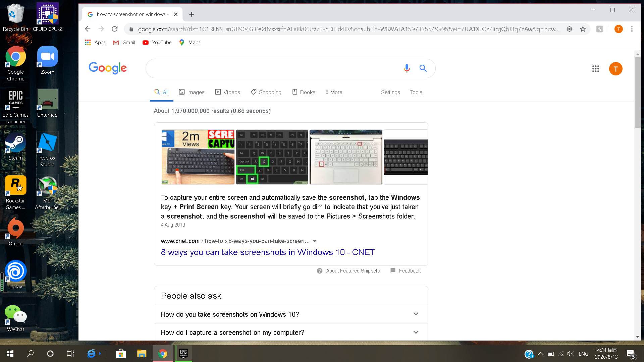Click the browser back arrow
The image size is (644, 362).
pyautogui.click(x=88, y=29)
